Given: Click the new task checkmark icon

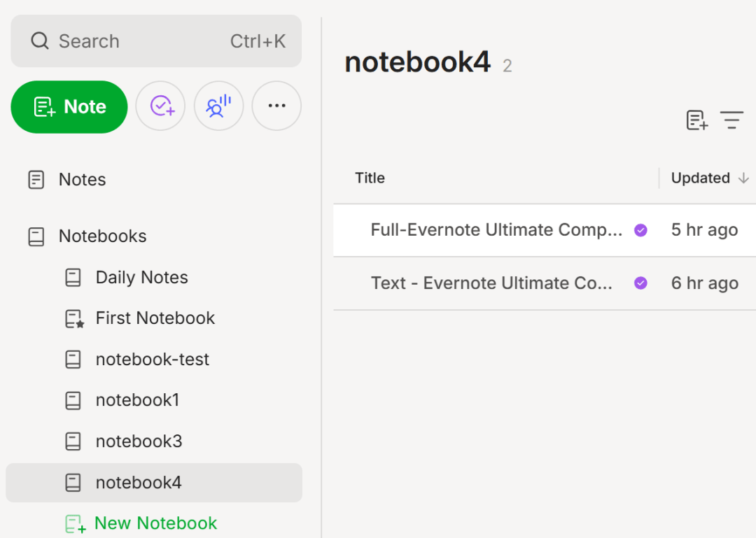Looking at the screenshot, I should click(160, 106).
